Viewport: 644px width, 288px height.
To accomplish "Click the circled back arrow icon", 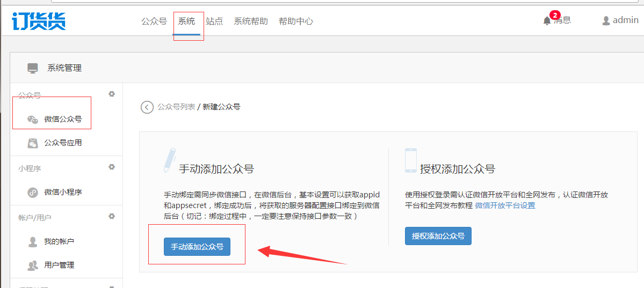I will 147,107.
